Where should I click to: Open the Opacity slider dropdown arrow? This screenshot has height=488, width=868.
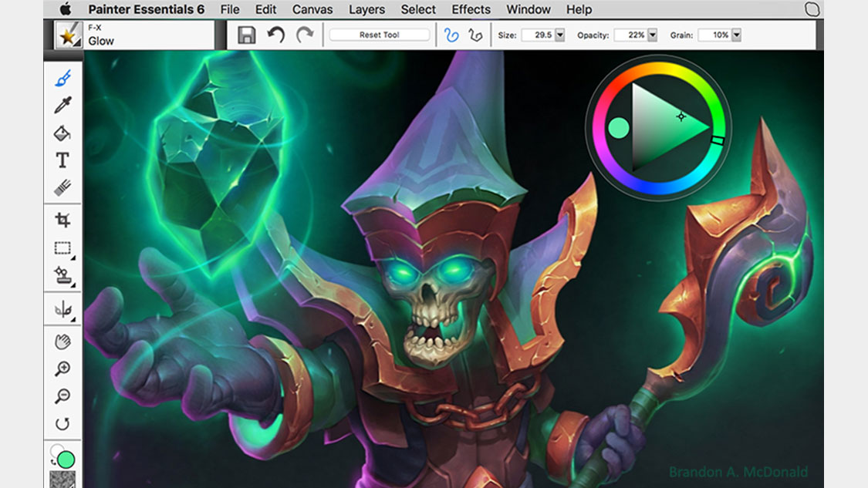(653, 35)
